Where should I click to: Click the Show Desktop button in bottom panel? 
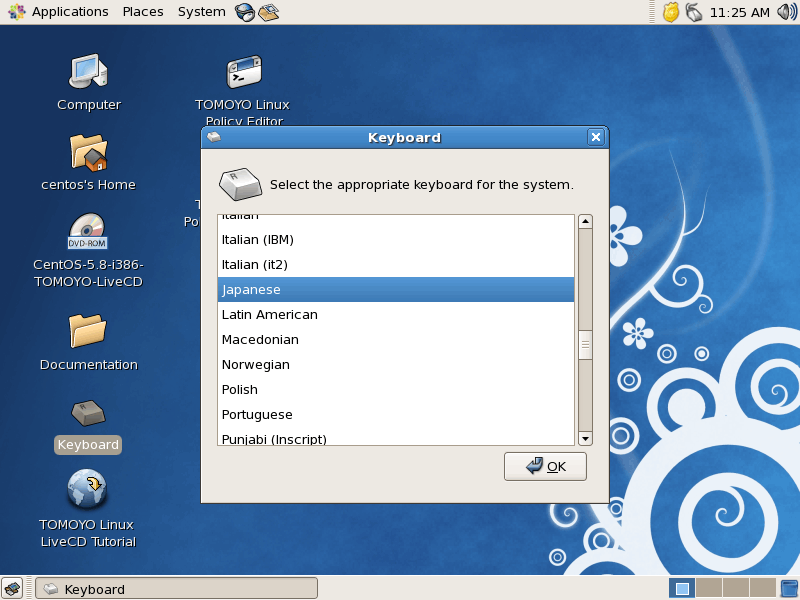(12, 589)
